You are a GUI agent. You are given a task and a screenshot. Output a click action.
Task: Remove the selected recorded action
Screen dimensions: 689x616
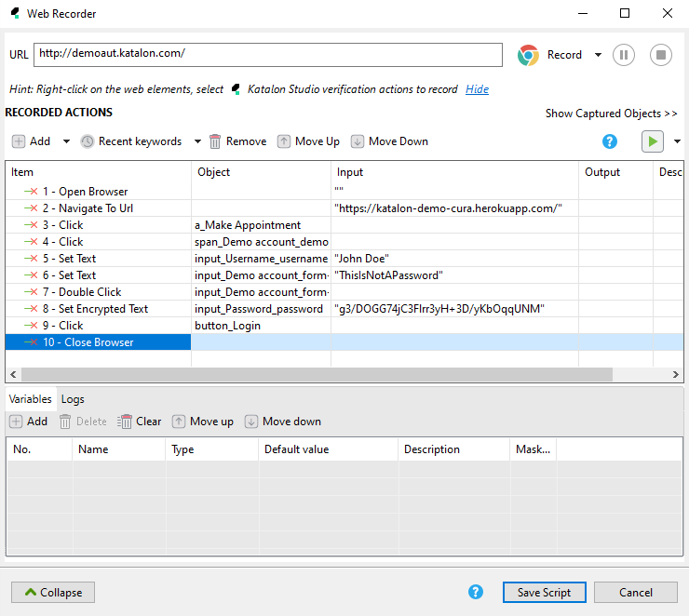tap(237, 141)
